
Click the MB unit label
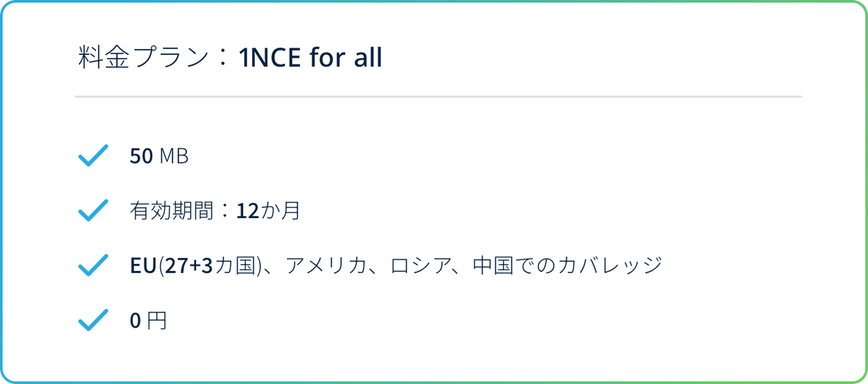[x=174, y=156]
